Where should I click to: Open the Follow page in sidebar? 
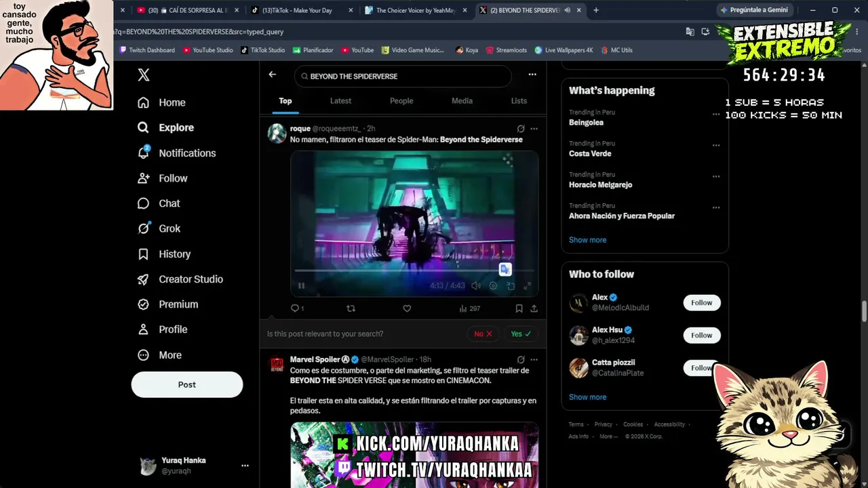[x=162, y=178]
